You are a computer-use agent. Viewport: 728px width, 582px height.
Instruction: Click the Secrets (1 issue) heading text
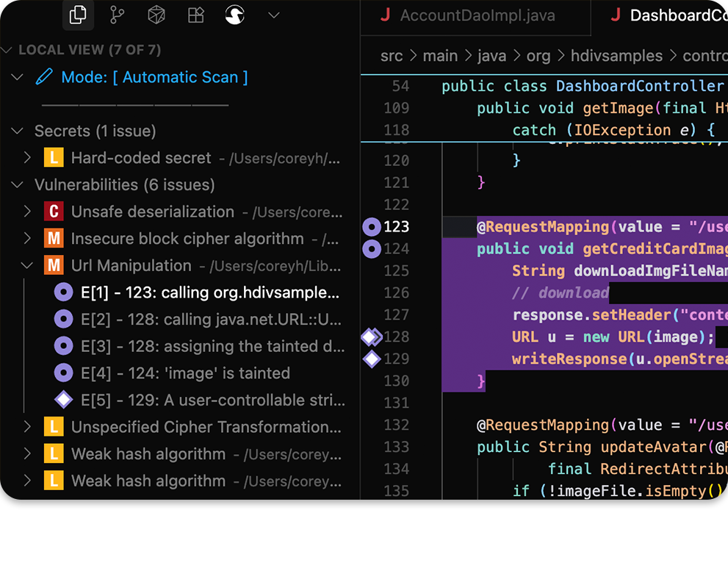tap(95, 131)
